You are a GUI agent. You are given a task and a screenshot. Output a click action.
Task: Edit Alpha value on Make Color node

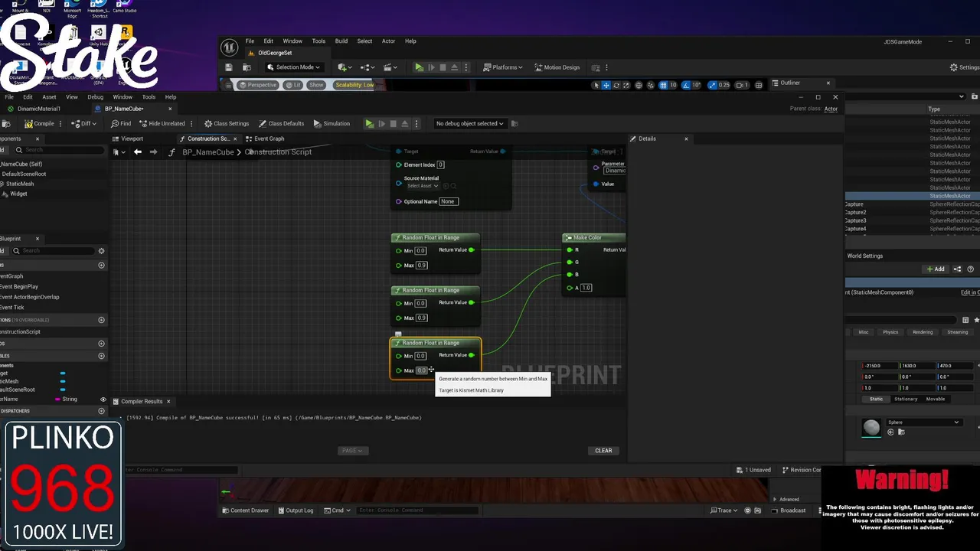point(586,288)
